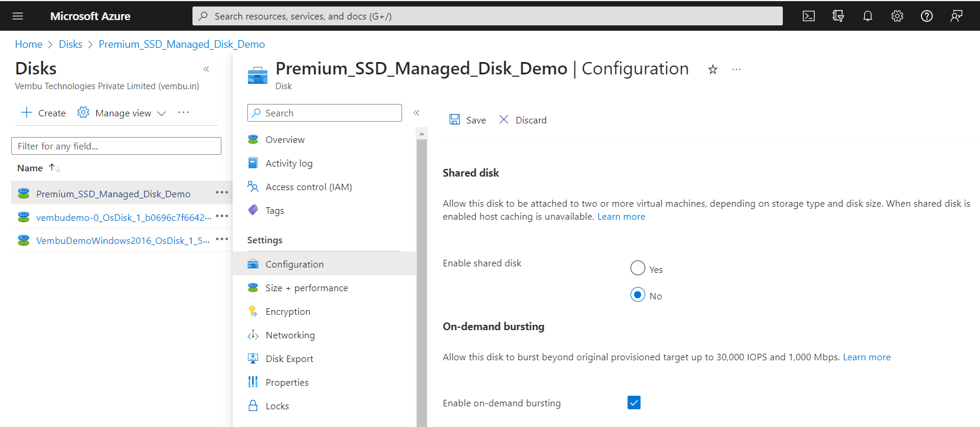The width and height of the screenshot is (980, 427).
Task: Open Access control (IAM)
Action: coord(324,187)
